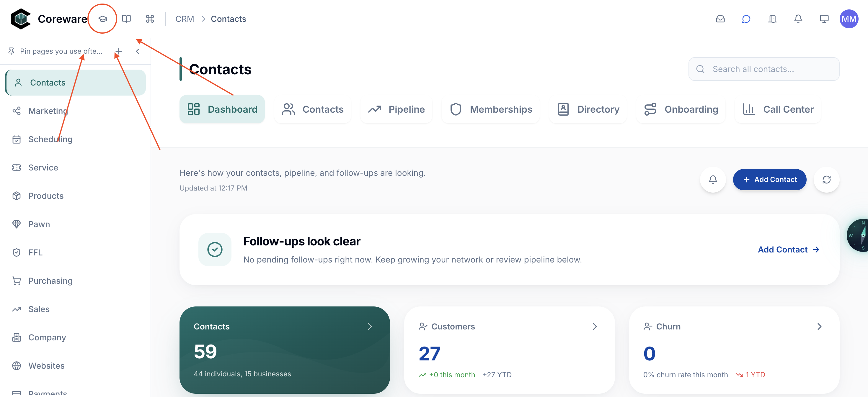The image size is (868, 397).
Task: Expand the Customers card chevron
Action: point(594,326)
